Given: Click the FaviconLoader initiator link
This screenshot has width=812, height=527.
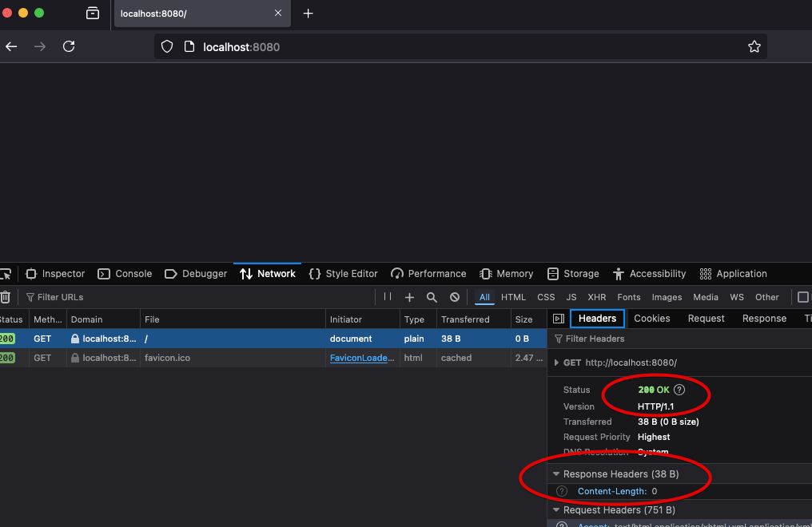Looking at the screenshot, I should click(362, 358).
